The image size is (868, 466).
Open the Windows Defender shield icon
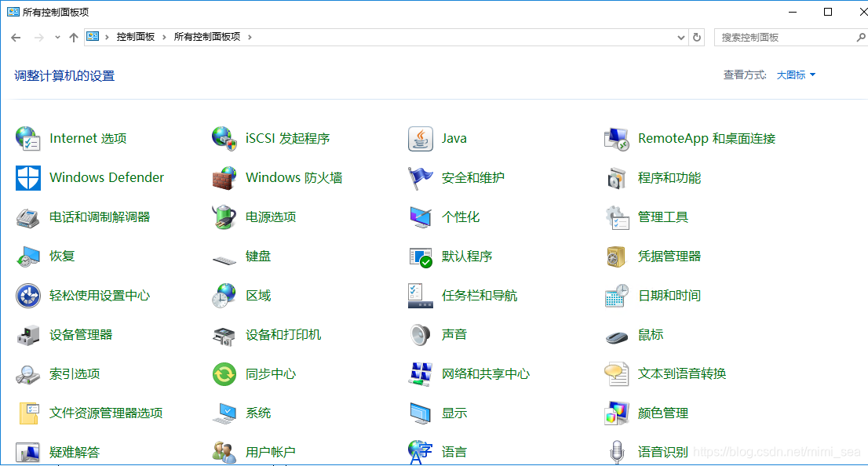pyautogui.click(x=27, y=177)
